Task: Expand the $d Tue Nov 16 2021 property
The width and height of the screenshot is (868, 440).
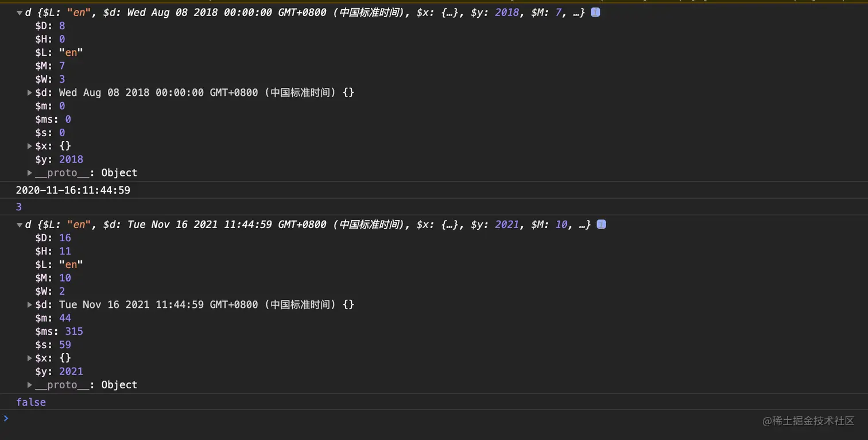Action: click(x=30, y=304)
